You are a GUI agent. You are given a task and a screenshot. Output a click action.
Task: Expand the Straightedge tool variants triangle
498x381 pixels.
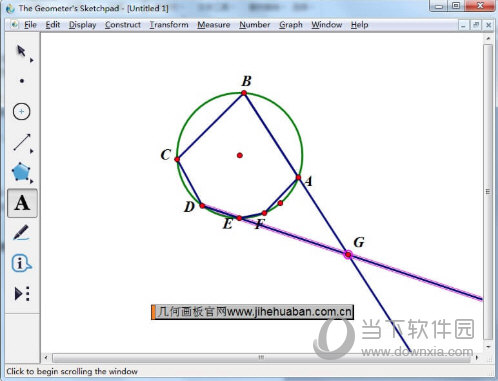[x=32, y=151]
